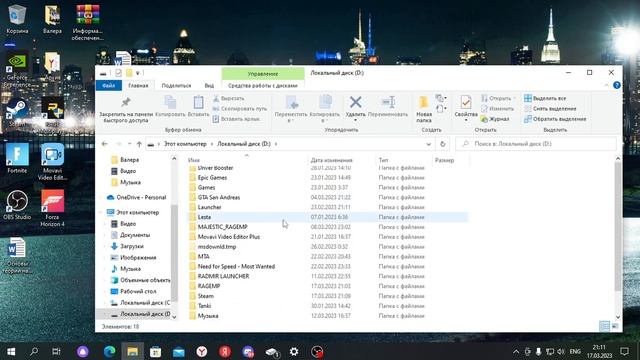Viewport: 640px width, 360px height.
Task: Open recent locations dropdown arrow
Action: 129,144
